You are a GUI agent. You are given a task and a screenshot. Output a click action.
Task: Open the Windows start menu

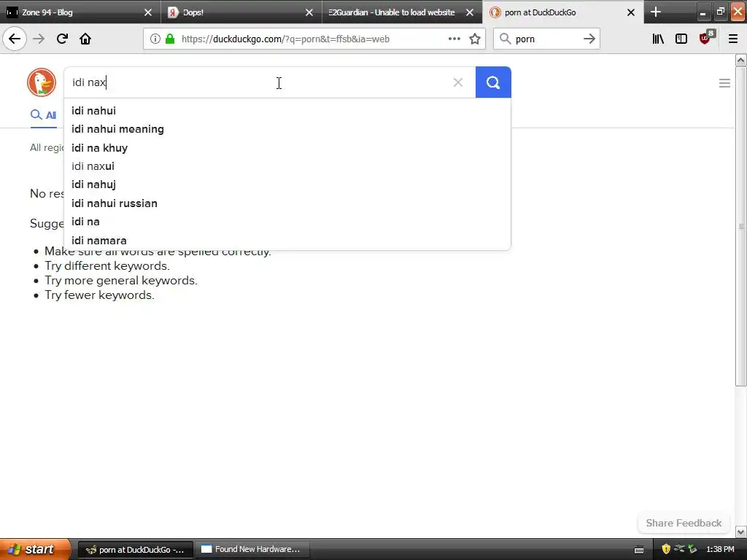pos(35,549)
